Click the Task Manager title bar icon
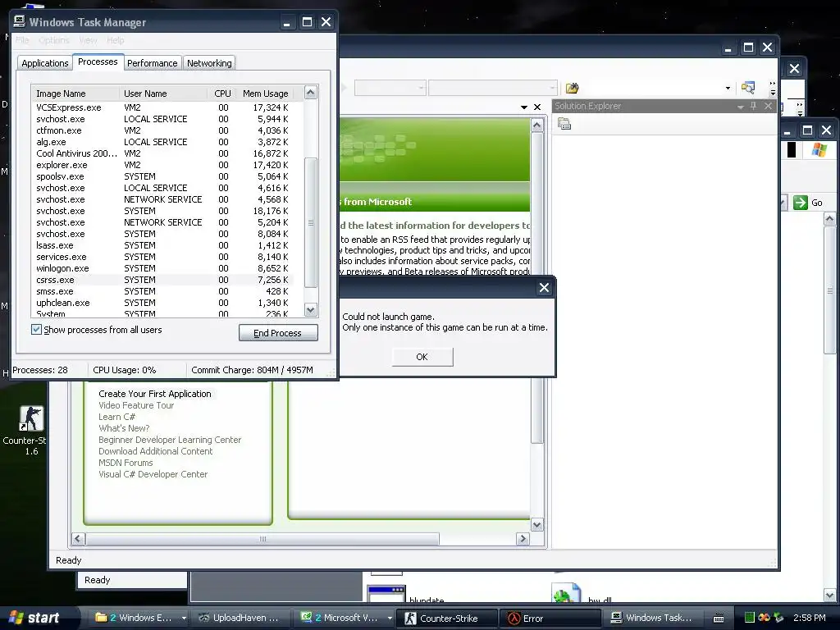The width and height of the screenshot is (840, 630). point(20,21)
